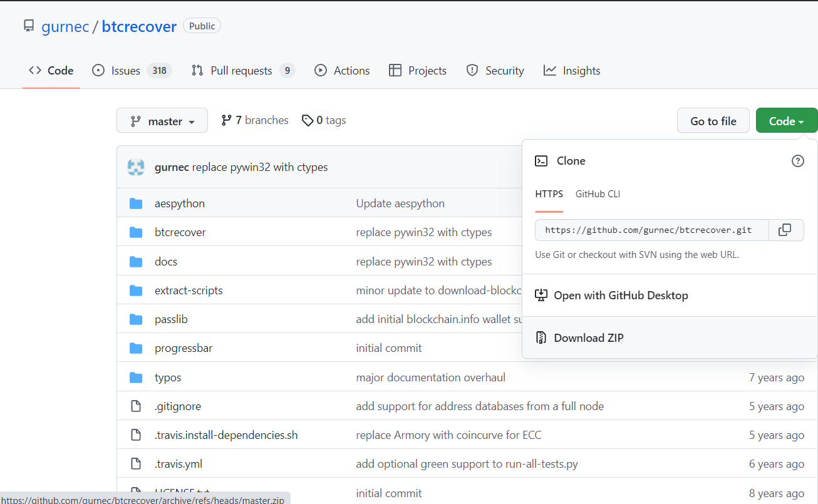Click the clone URL input field

[x=652, y=230]
